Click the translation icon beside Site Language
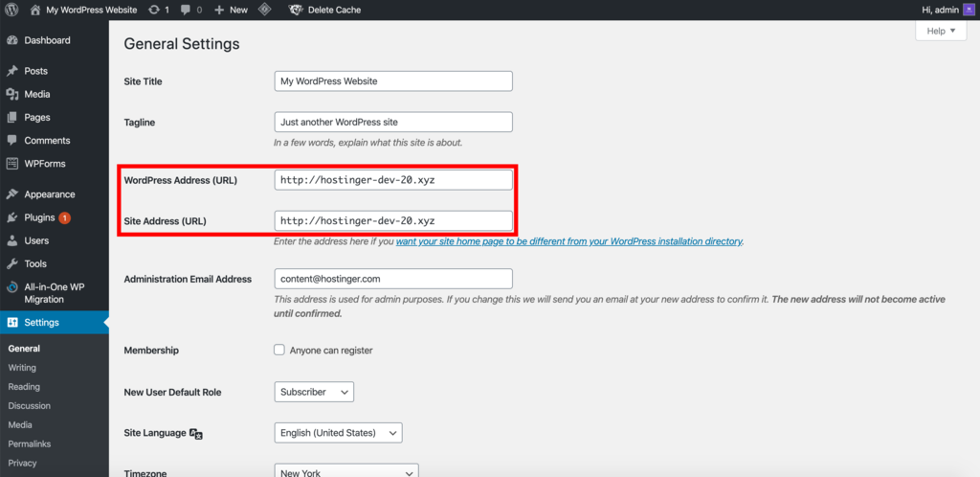980x477 pixels. pos(196,433)
